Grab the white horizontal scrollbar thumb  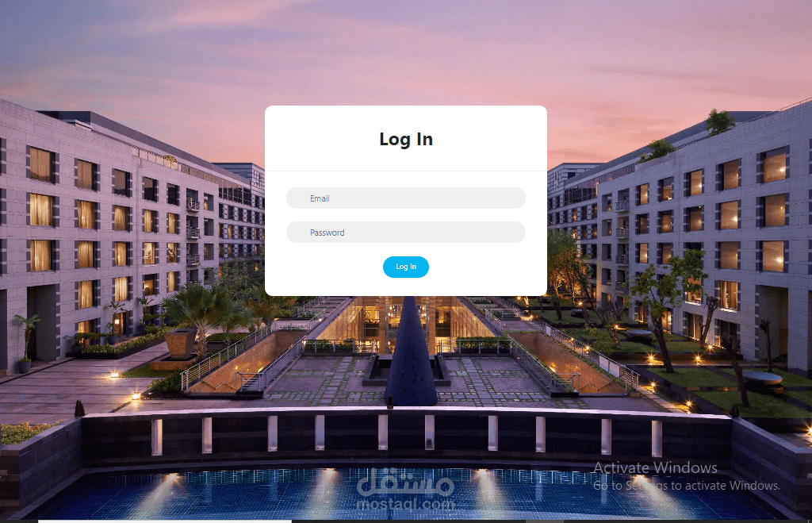[x=165, y=521]
